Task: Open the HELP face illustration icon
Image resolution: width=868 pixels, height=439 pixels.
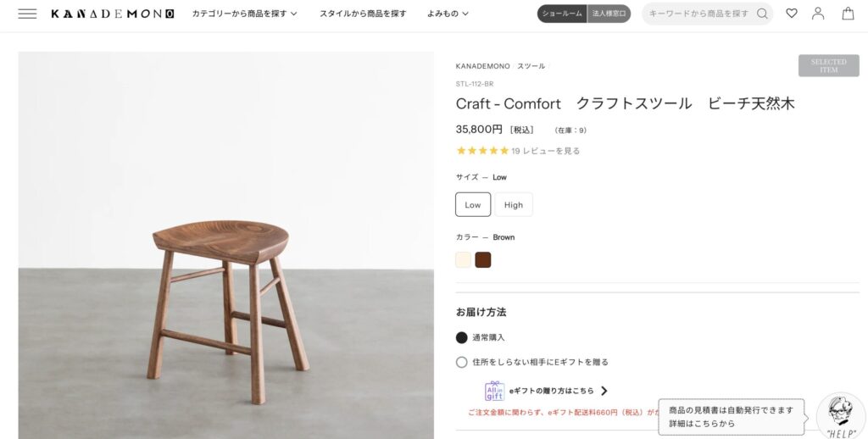Action: [841, 415]
